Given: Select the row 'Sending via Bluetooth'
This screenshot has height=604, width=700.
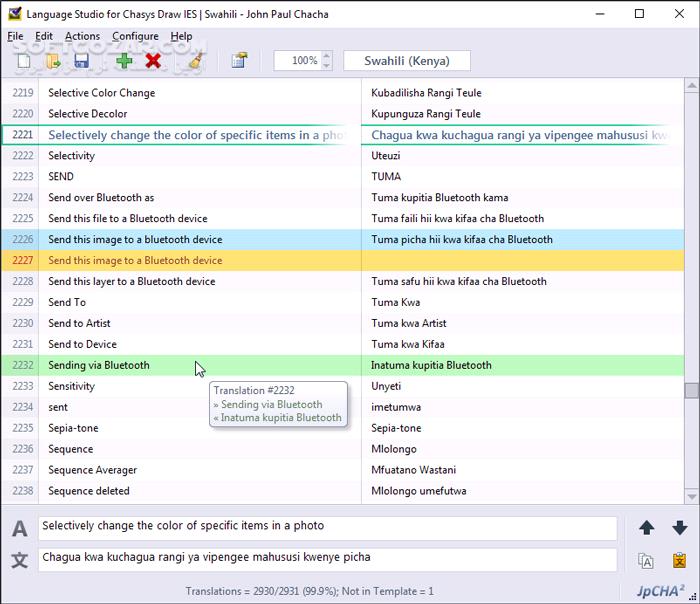Looking at the screenshot, I should pos(343,365).
